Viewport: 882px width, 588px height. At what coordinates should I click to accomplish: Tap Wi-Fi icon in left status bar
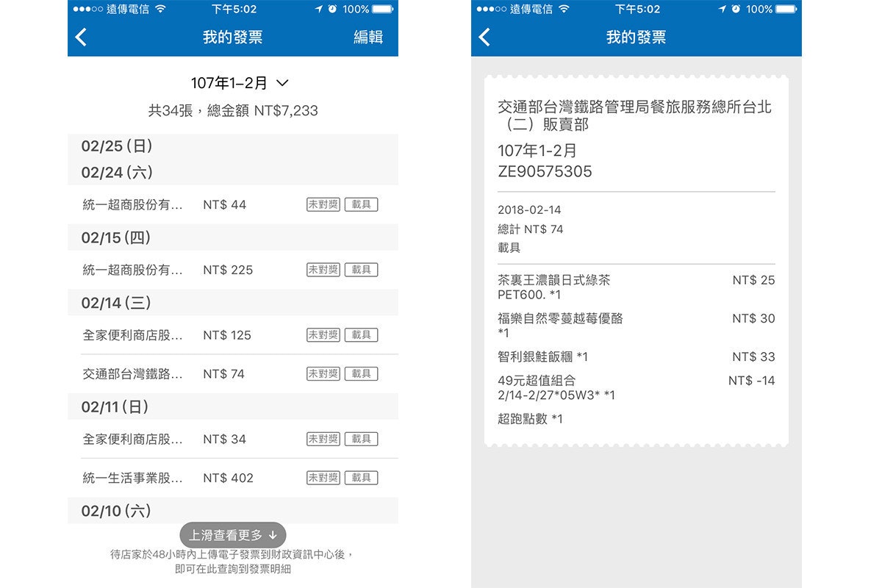click(x=160, y=9)
